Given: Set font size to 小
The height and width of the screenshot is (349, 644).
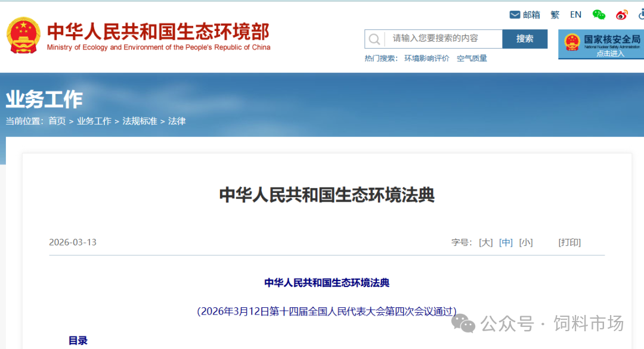Looking at the screenshot, I should tap(526, 242).
